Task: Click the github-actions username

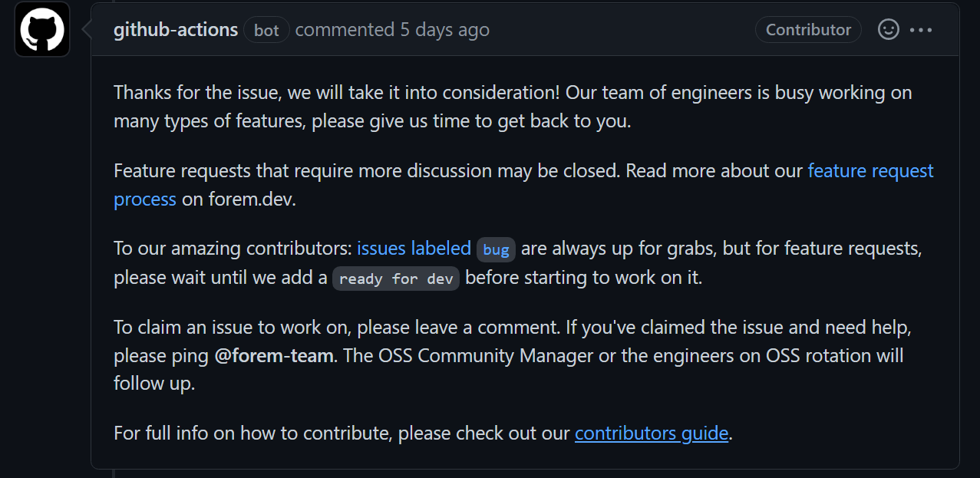Action: pyautogui.click(x=175, y=29)
